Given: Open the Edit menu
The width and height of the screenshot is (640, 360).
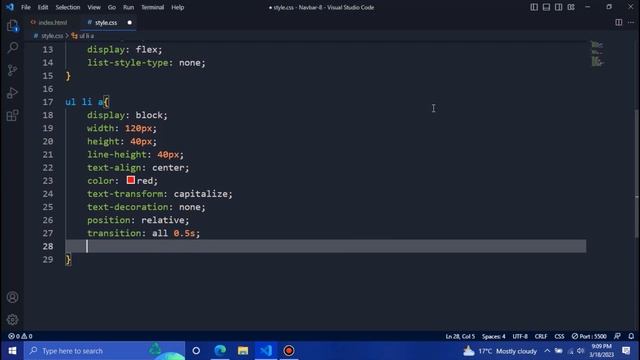Looking at the screenshot, I should (43, 7).
